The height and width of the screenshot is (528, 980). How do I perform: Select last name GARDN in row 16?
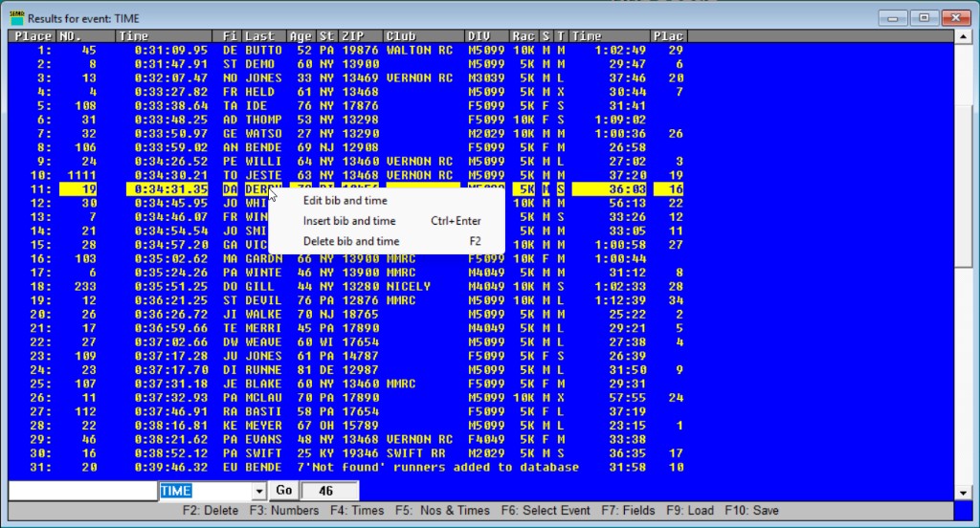[x=263, y=258]
